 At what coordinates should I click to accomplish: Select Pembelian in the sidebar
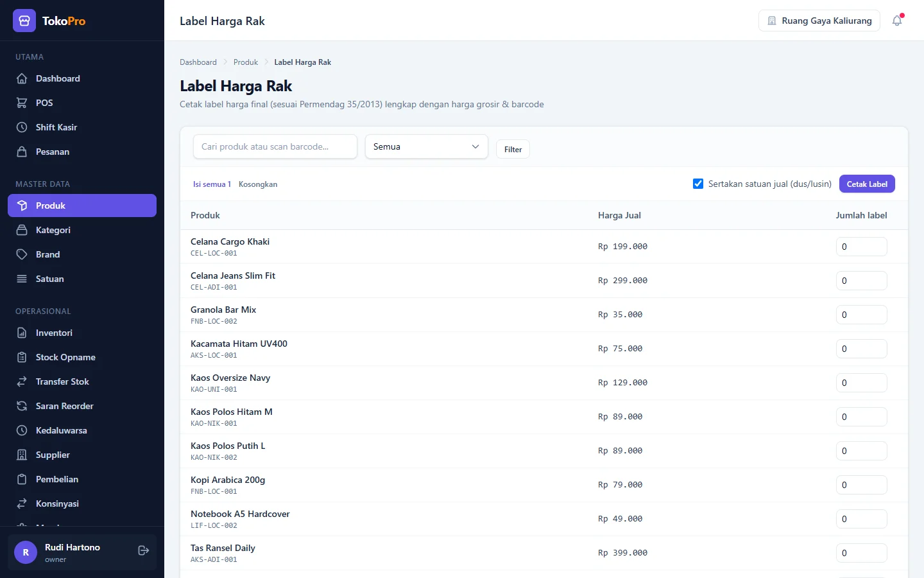pyautogui.click(x=82, y=479)
